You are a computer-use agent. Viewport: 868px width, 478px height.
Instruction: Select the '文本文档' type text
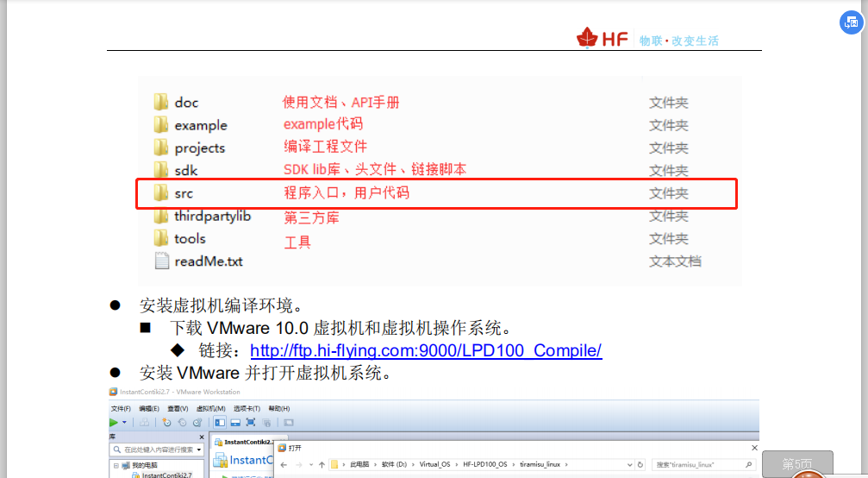coord(675,261)
